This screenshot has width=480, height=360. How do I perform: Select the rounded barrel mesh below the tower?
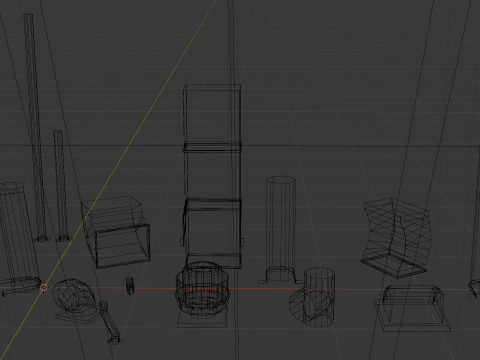pyautogui.click(x=203, y=289)
